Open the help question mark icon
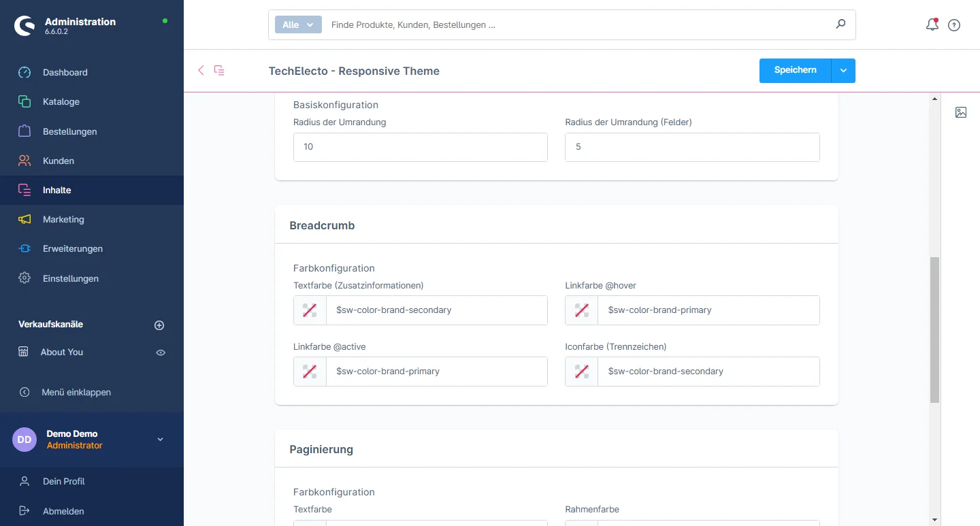This screenshot has height=526, width=980. coord(954,25)
